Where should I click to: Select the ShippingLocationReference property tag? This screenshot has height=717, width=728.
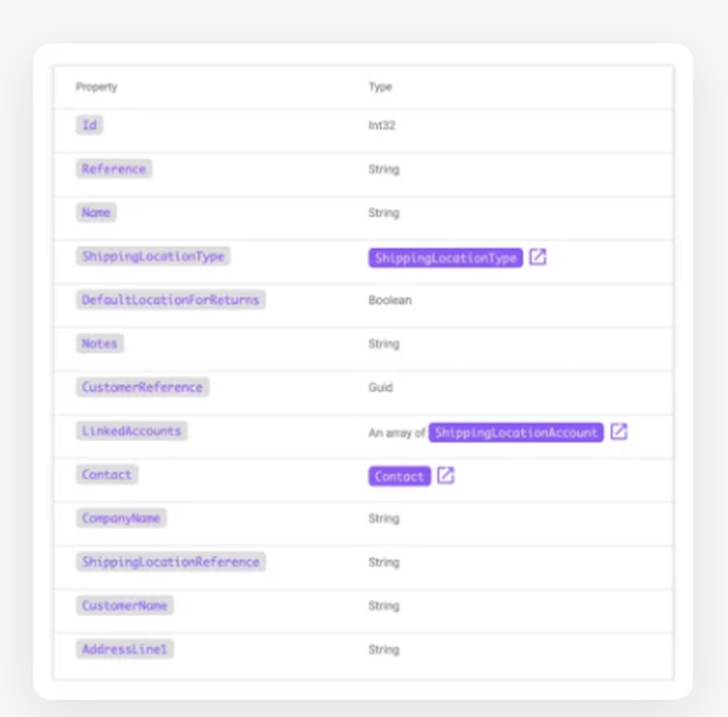pyautogui.click(x=170, y=562)
